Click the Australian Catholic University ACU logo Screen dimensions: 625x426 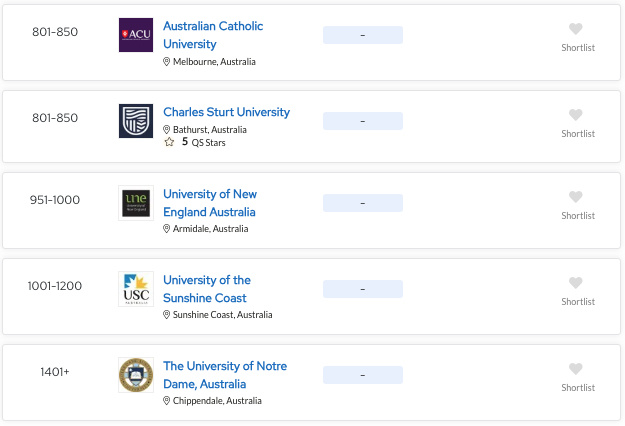[x=136, y=35]
